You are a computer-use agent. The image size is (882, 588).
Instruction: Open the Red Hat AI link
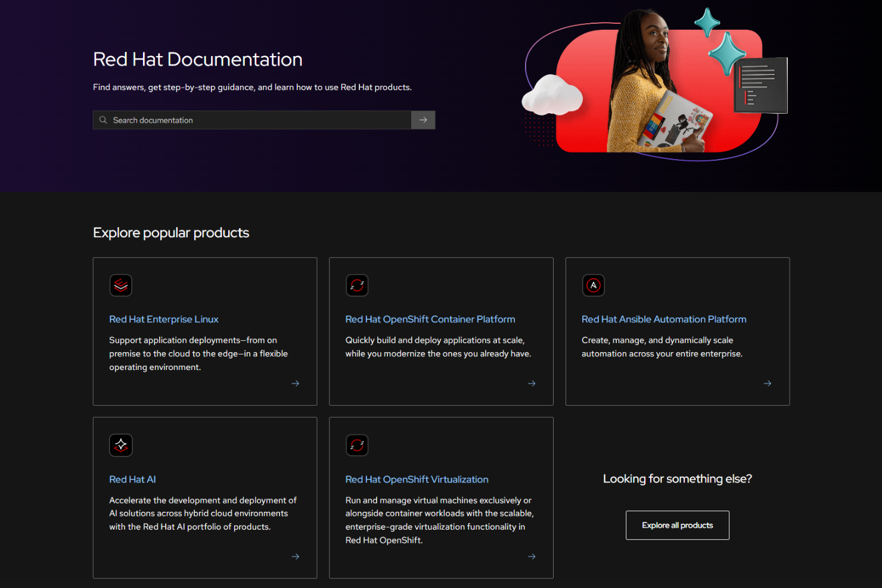tap(132, 480)
